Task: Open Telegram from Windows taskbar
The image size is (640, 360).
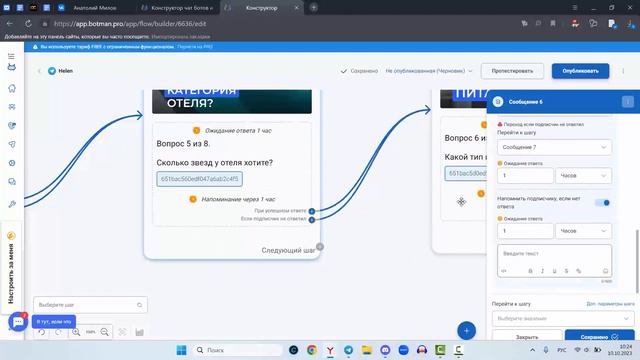Action: click(348, 350)
